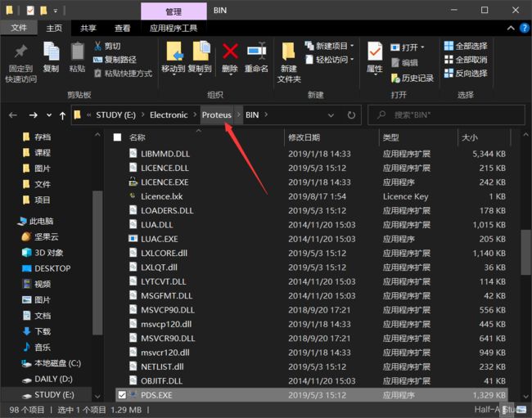This screenshot has height=418, width=532.
Task: Click the Forward navigation arrow
Action: 34,115
